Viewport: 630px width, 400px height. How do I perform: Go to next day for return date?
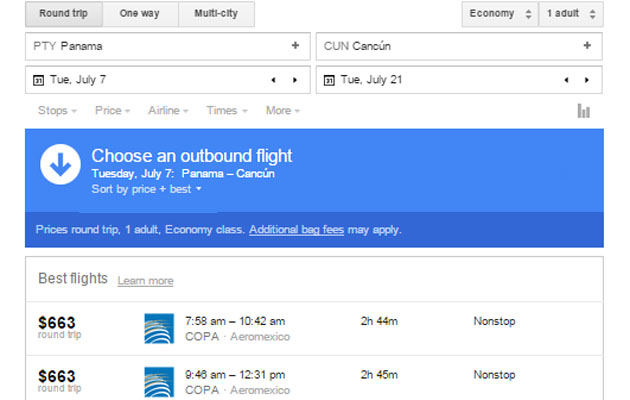[587, 80]
